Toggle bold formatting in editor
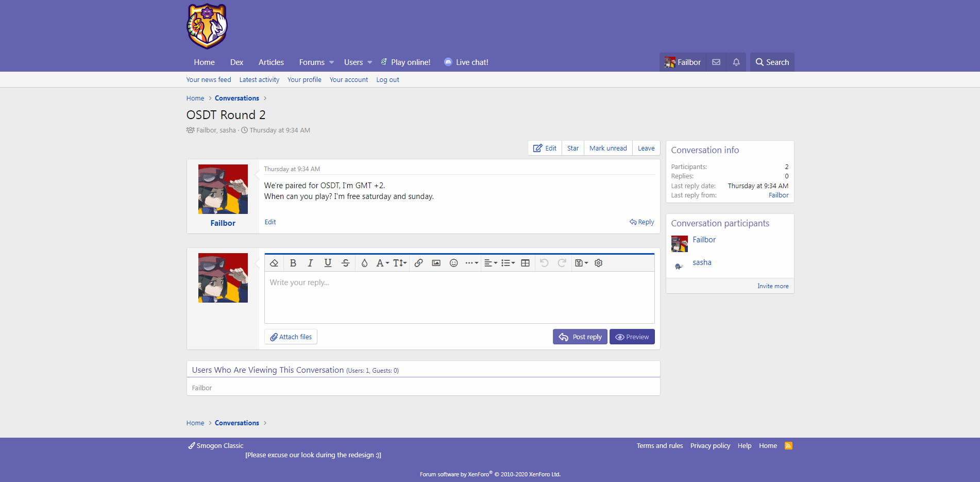 point(293,263)
